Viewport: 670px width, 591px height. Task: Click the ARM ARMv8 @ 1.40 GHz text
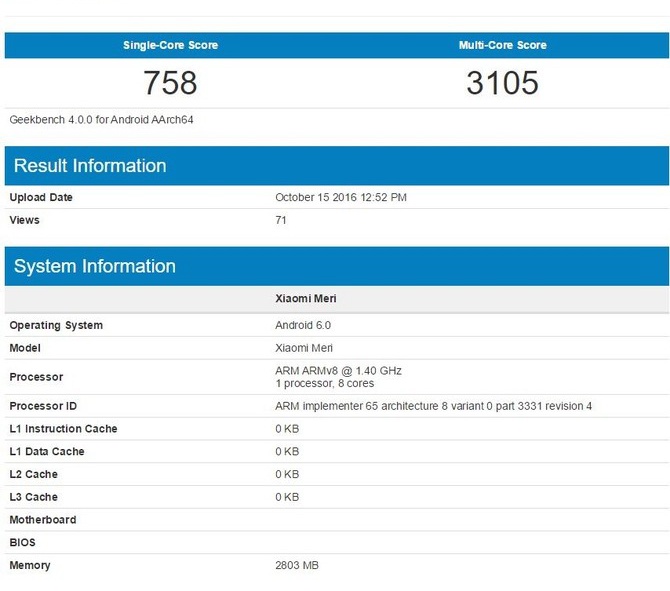coord(338,371)
